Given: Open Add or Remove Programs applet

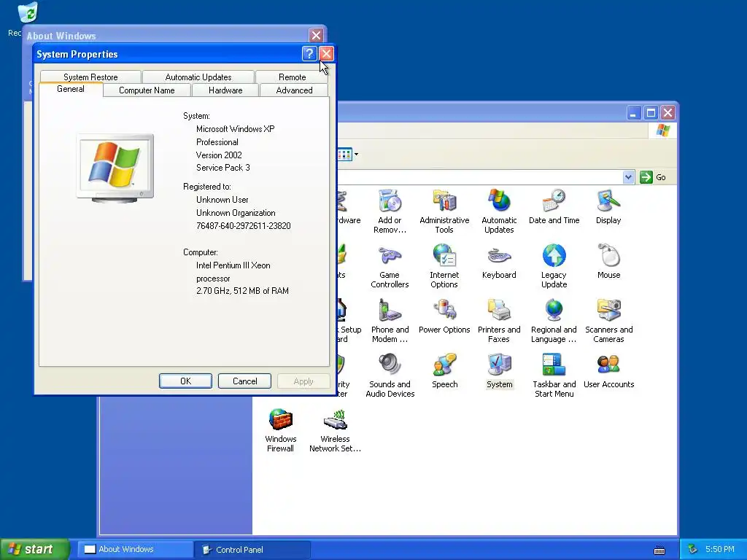Looking at the screenshot, I should click(390, 211).
